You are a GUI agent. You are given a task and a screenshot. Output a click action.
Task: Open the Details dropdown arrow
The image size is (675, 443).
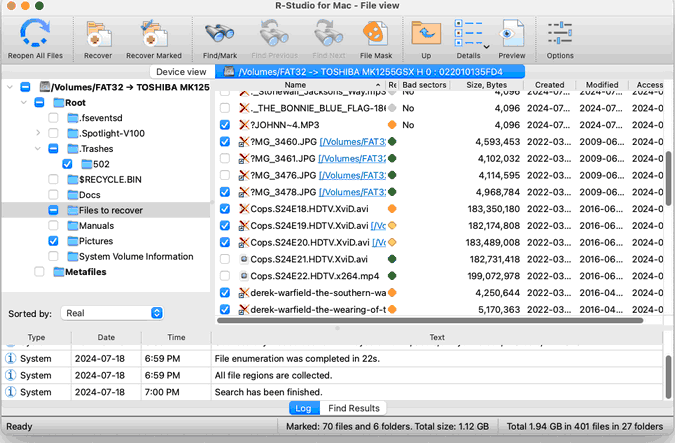[x=487, y=46]
